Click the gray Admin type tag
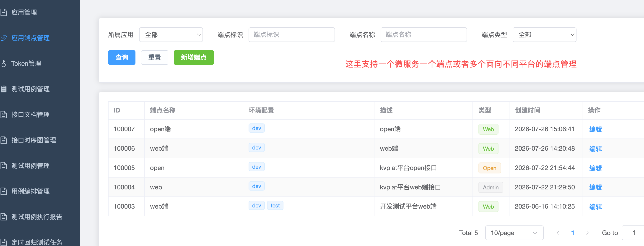The image size is (644, 246). 491,187
